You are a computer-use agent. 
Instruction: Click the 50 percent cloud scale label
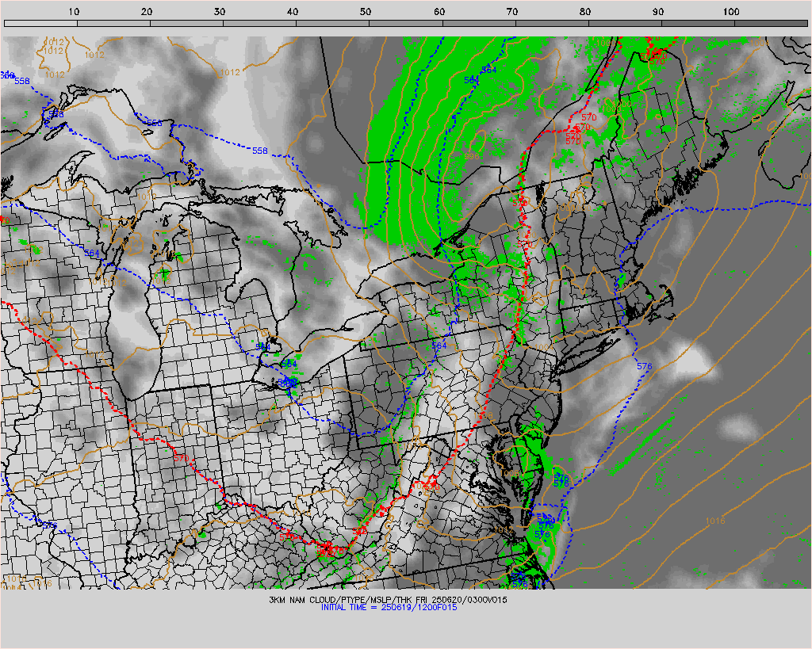pos(366,11)
